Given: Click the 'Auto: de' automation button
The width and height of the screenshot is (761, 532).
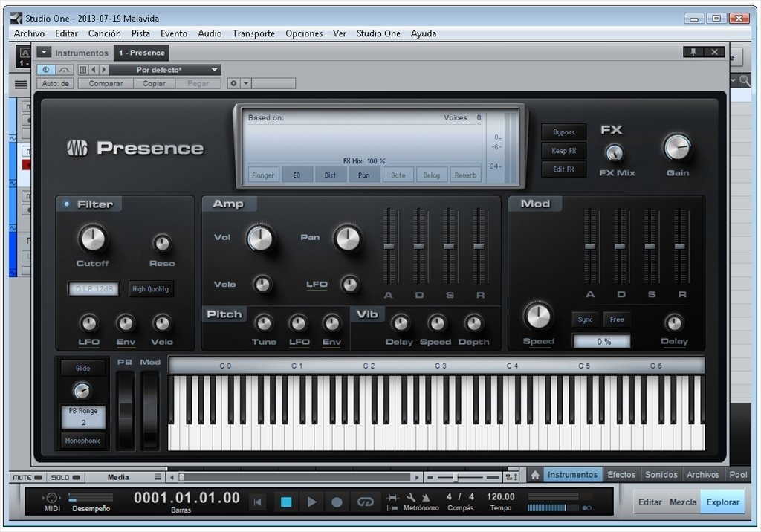Looking at the screenshot, I should [x=55, y=83].
